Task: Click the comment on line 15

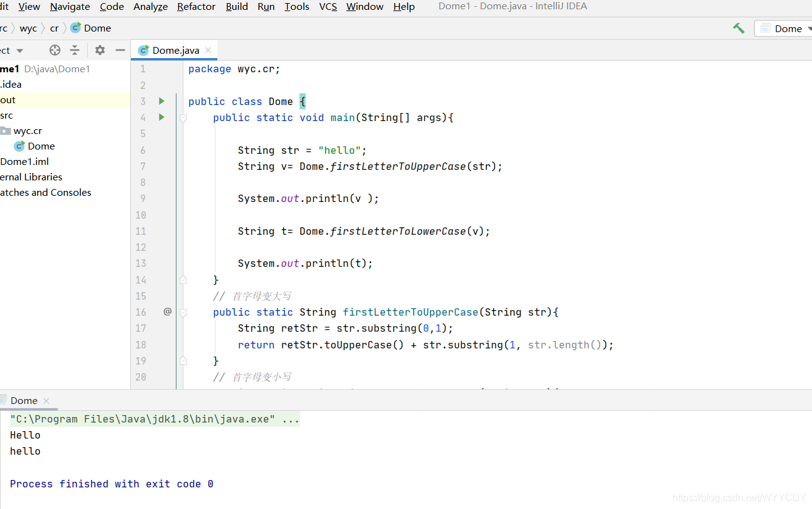Action: pos(253,297)
